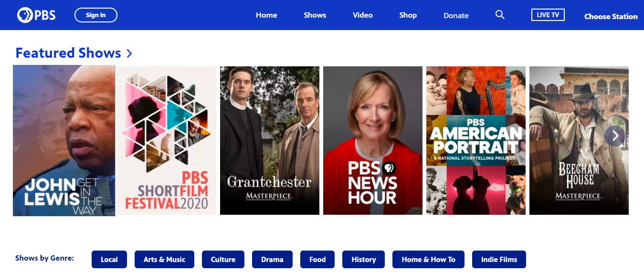Open the Shop menu item
The image size is (644, 273).
408,15
